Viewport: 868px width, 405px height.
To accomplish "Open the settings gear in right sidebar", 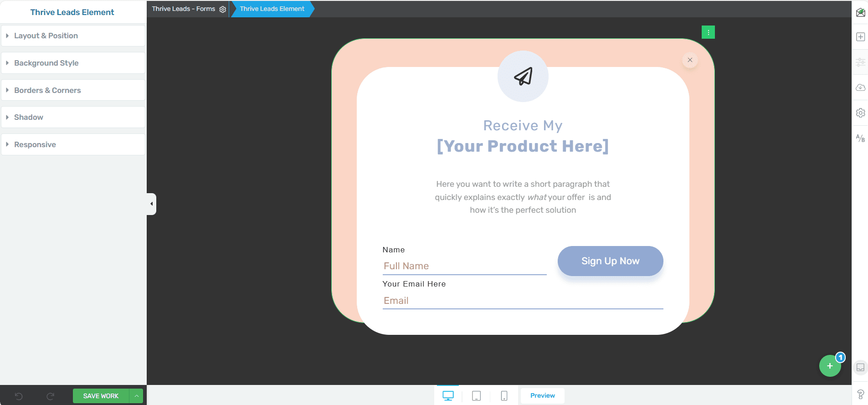I will 860,113.
